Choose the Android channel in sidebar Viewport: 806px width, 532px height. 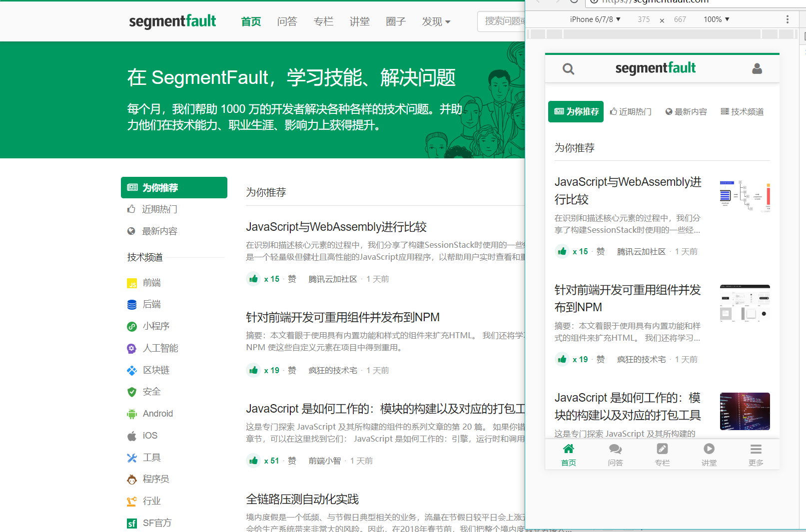coord(150,414)
